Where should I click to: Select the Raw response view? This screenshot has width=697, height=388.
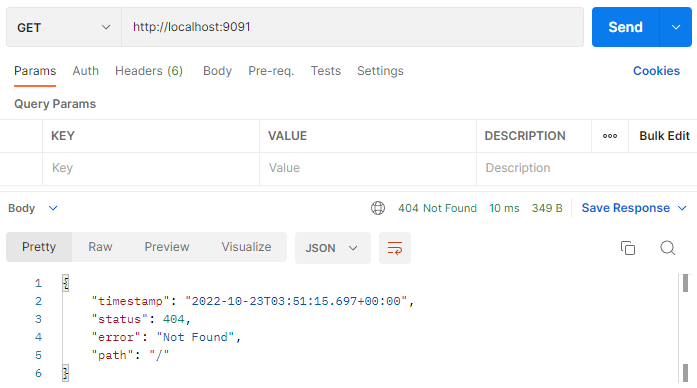pos(100,247)
